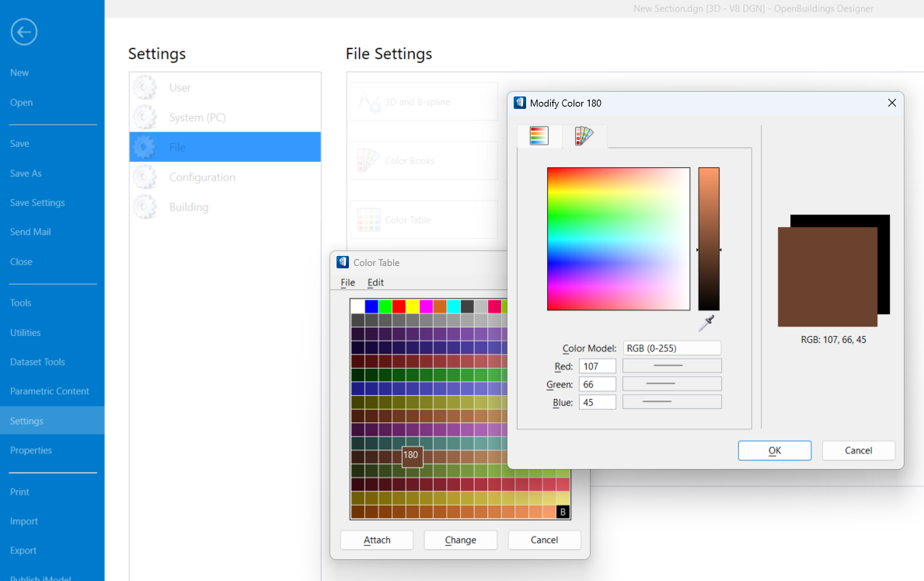Switch to the color picker gradient tab

539,135
